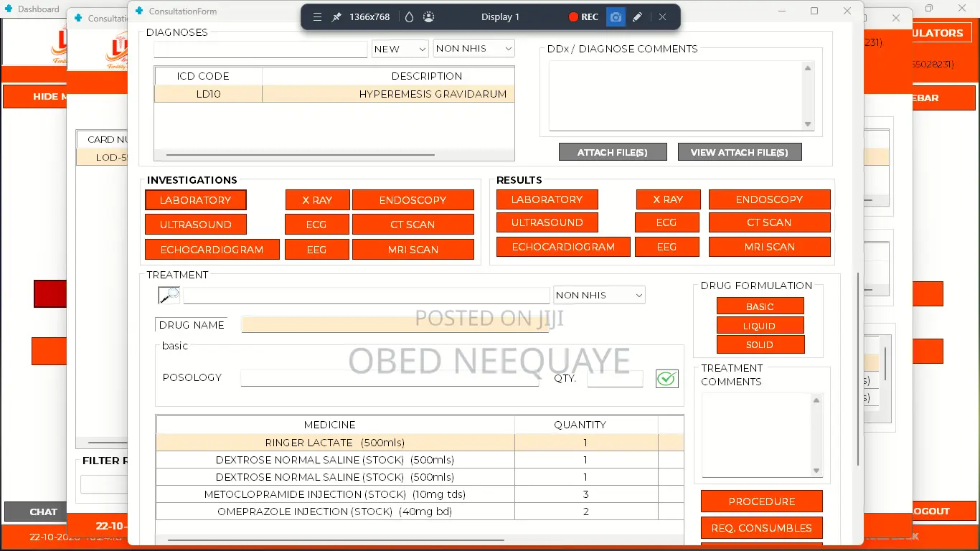Viewport: 980px width, 551px height.
Task: Select the LIQUID drug formulation
Action: tap(760, 326)
